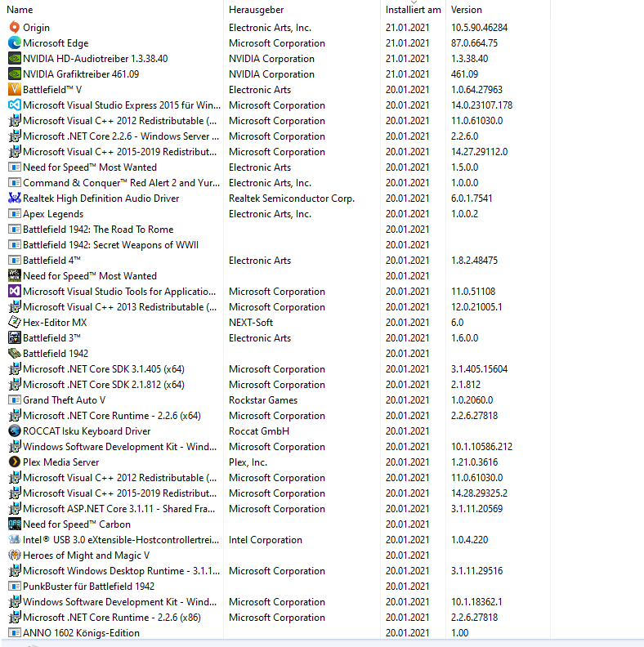Click publisher NEXT-Soft
Viewport: 644px width, 647px height.
click(x=251, y=323)
